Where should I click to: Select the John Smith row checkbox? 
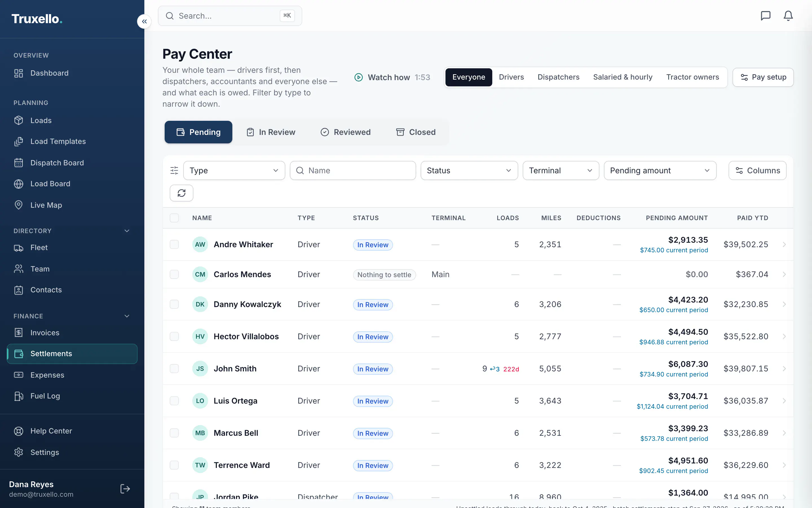174,369
